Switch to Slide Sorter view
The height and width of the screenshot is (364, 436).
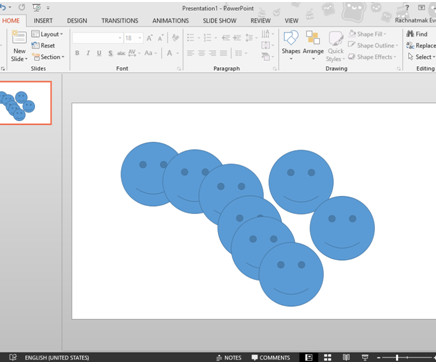coord(327,358)
